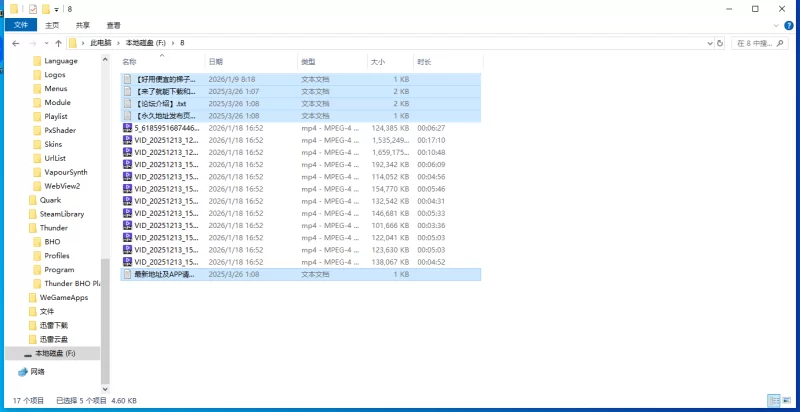Click Logos folder icon in sidebar
This screenshot has width=800, height=412.
point(37,74)
